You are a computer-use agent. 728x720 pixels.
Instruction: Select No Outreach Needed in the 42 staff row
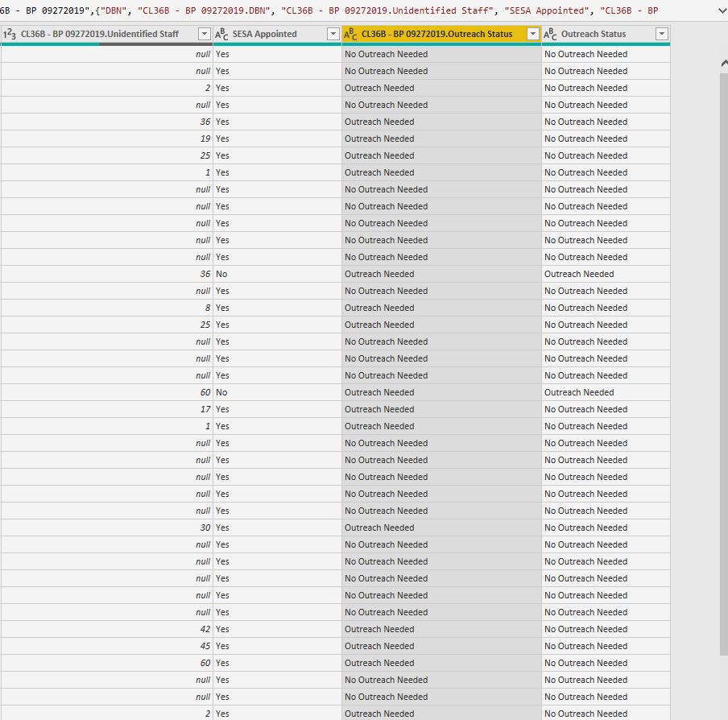pyautogui.click(x=606, y=629)
